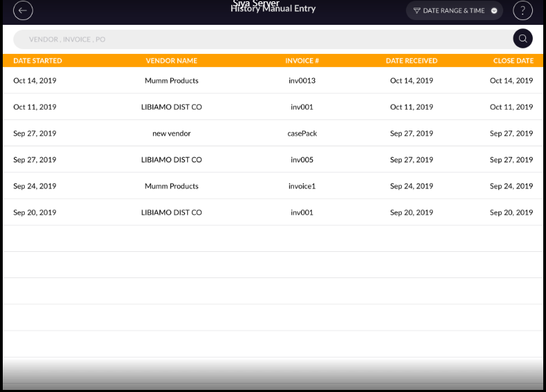Select the Sep 20, 2019 LIBIAMO row
The height and width of the screenshot is (392, 546).
pyautogui.click(x=171, y=213)
